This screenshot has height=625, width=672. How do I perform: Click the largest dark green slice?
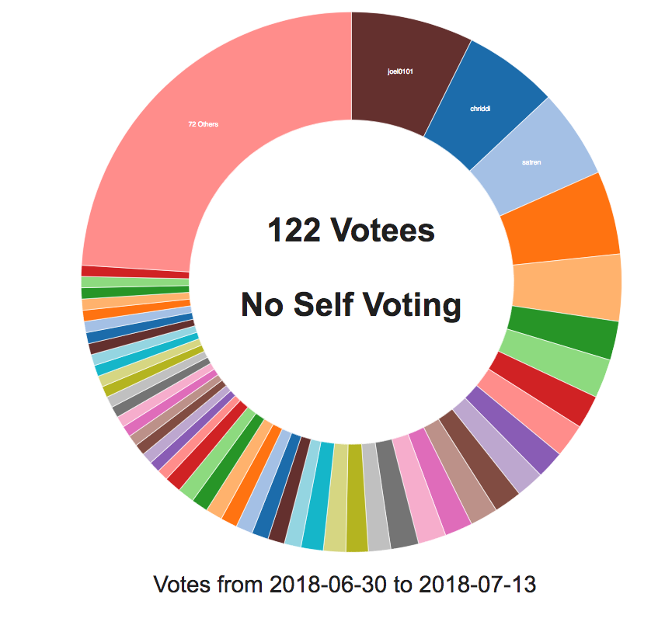coord(564,331)
